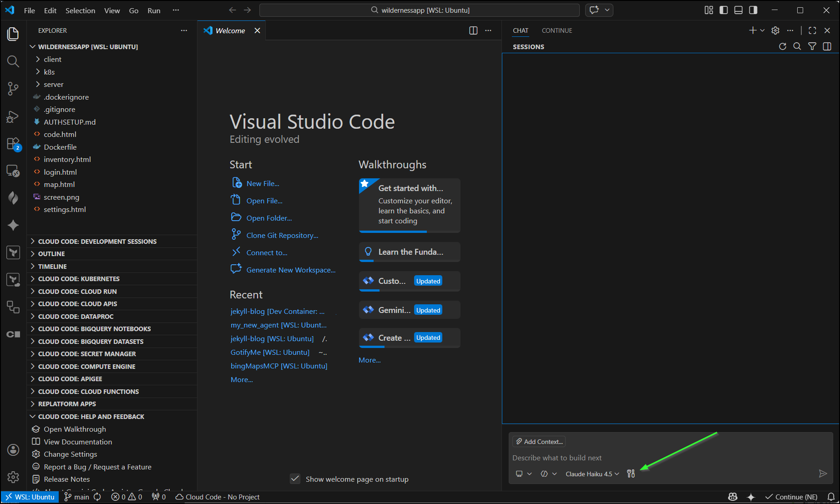Screen dimensions: 840x504
Task: Refresh the chat sessions list
Action: coord(782,46)
